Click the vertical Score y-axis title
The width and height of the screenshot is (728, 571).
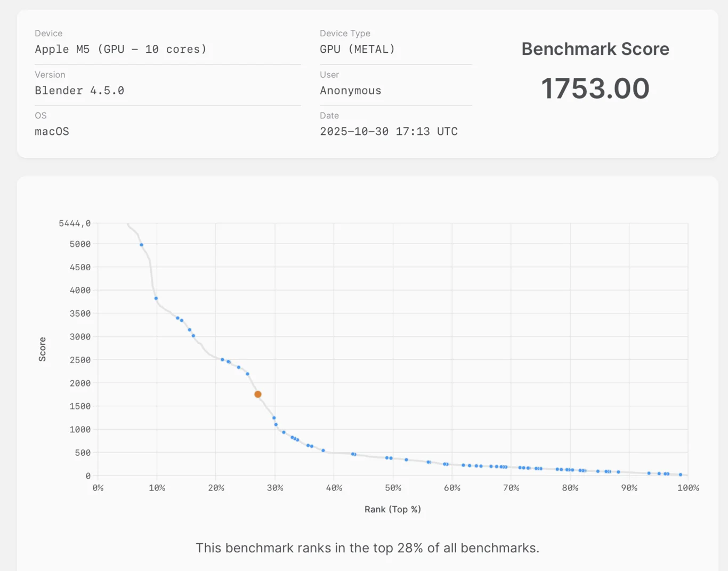(43, 349)
